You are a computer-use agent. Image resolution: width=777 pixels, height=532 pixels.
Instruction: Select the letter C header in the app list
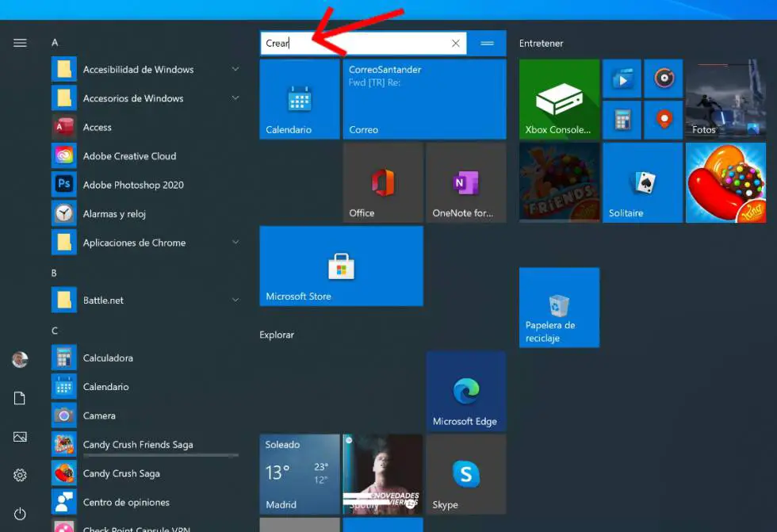(x=55, y=331)
